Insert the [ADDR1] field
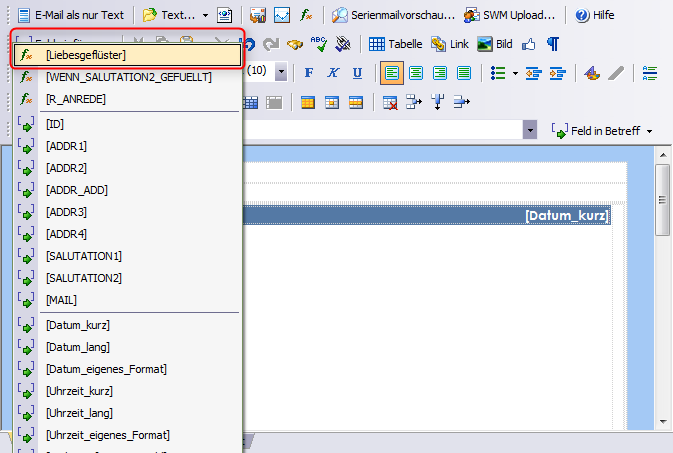 coord(127,146)
